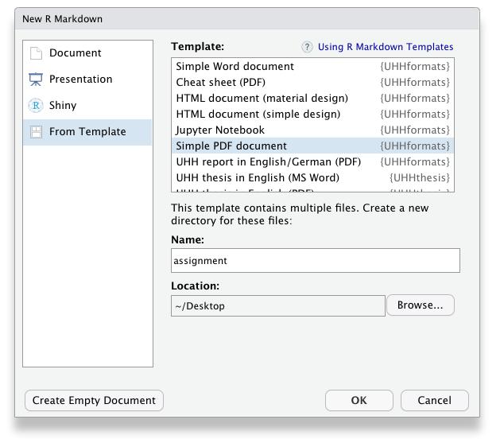Open Using R Markdown Templates link

(386, 48)
